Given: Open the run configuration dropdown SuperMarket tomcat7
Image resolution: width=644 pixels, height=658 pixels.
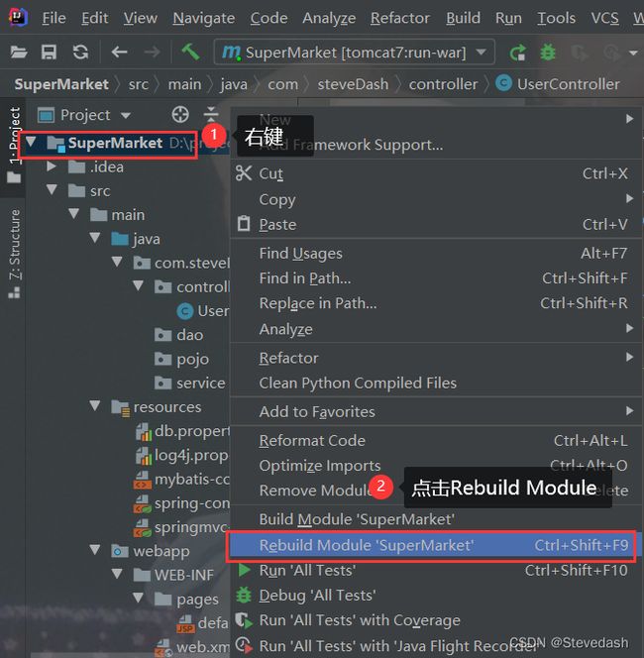Looking at the screenshot, I should click(x=354, y=53).
